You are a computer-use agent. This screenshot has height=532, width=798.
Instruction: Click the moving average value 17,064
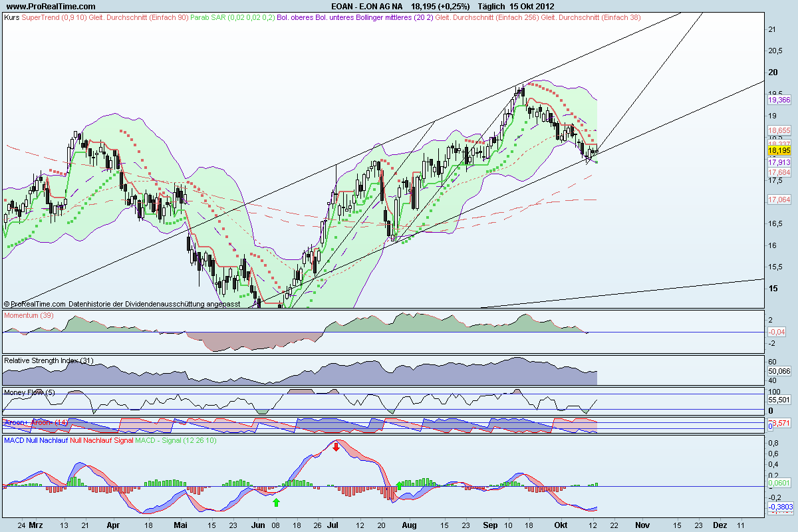pos(779,199)
